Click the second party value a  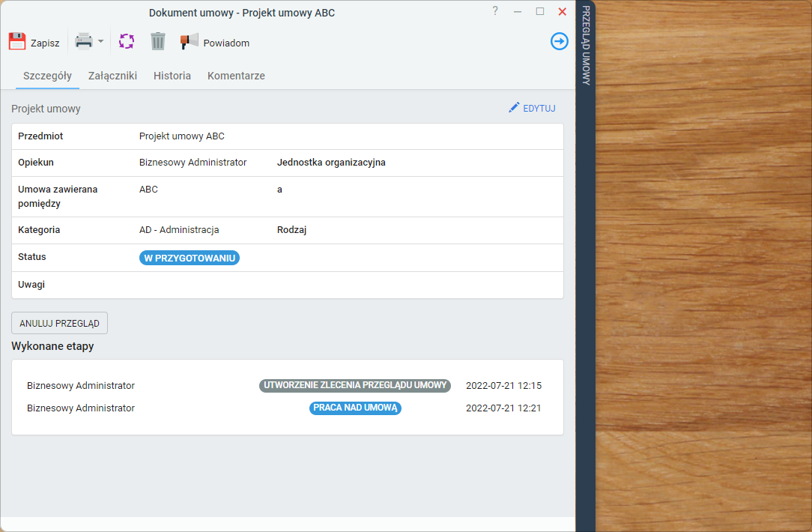(279, 190)
